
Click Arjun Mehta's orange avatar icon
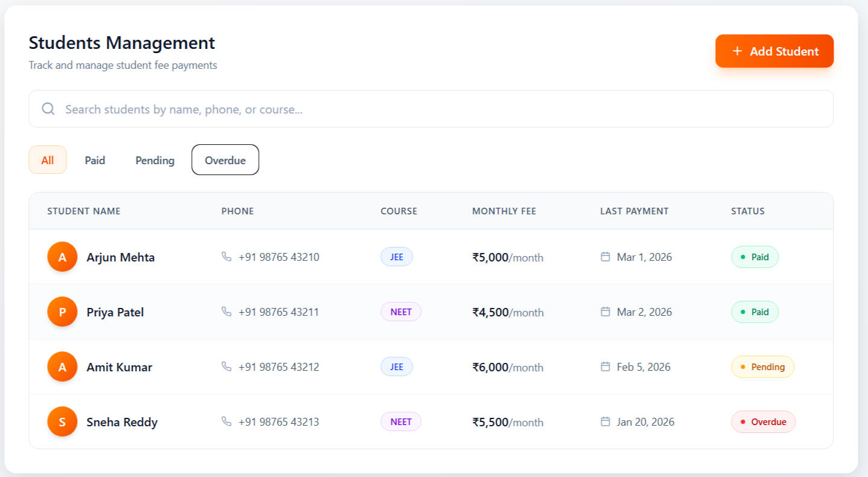point(62,257)
